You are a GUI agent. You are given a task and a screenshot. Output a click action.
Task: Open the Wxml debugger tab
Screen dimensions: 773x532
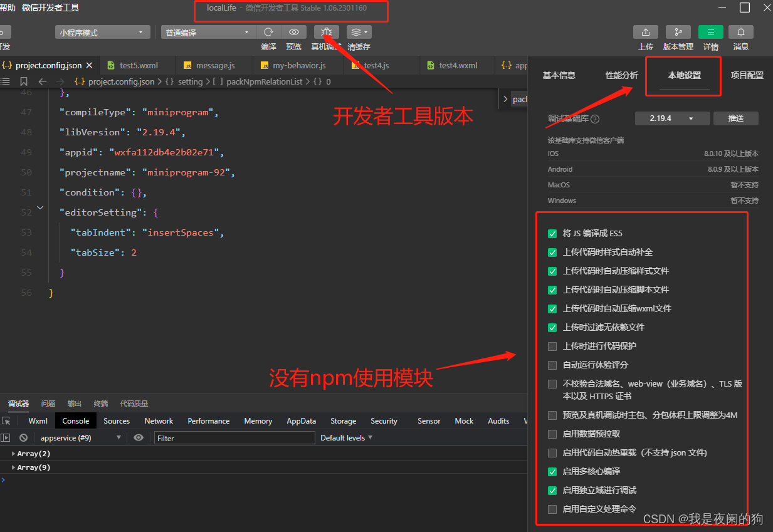(x=38, y=421)
